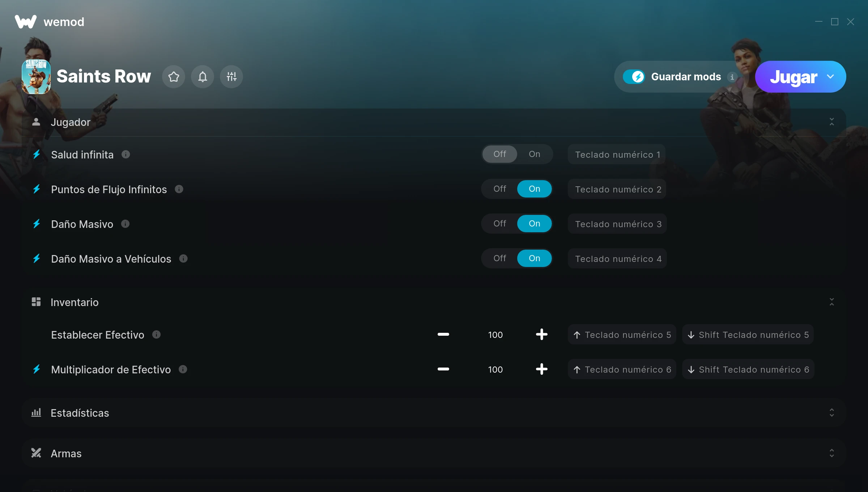Click lightning icon beside Puntos de Flujo Infinitos

37,189
